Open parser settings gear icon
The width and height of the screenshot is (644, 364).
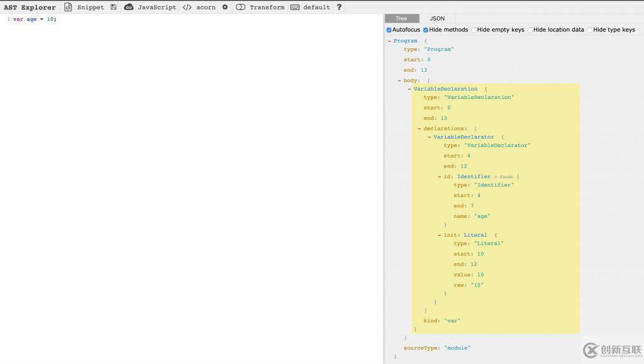tap(225, 8)
